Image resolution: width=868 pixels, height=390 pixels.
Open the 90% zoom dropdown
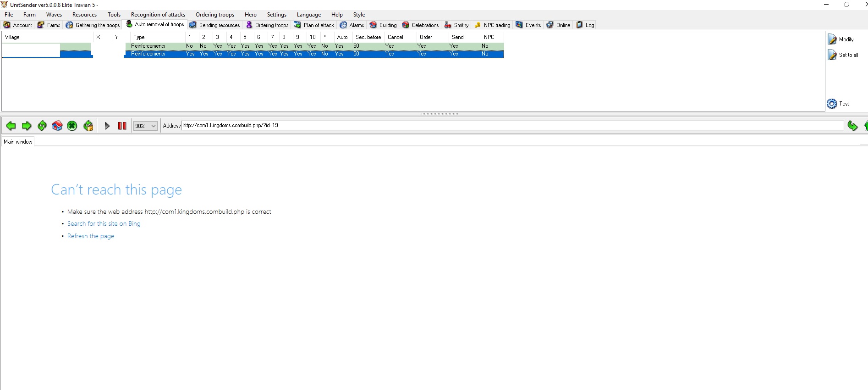145,126
